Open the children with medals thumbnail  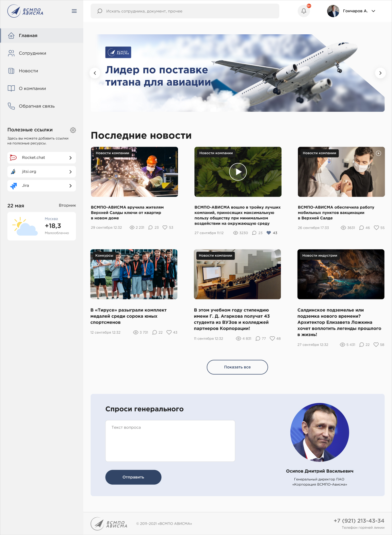tap(134, 274)
